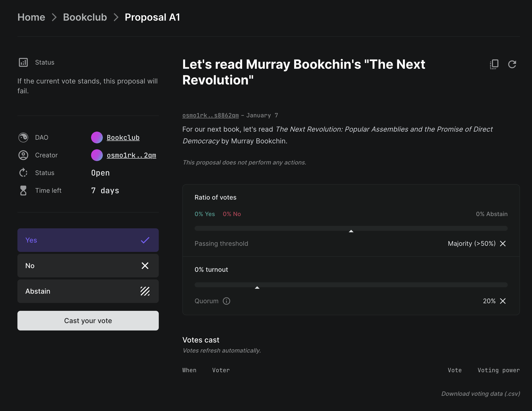Click chevron between Home and Bookclub

tap(54, 17)
